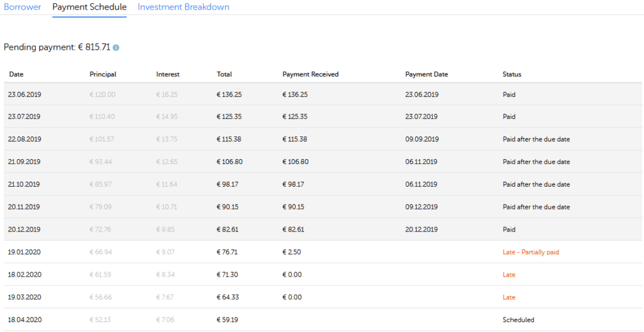
Task: Click principal amount € 85.97
Action: click(101, 184)
